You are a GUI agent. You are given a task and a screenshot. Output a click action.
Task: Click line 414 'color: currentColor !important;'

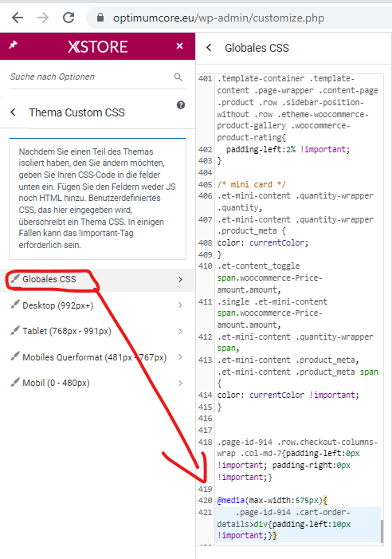pos(288,395)
